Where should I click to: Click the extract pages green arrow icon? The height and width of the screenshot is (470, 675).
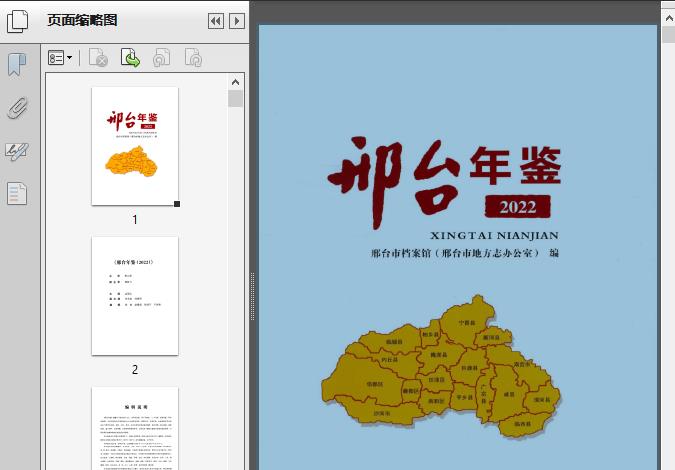tap(130, 58)
